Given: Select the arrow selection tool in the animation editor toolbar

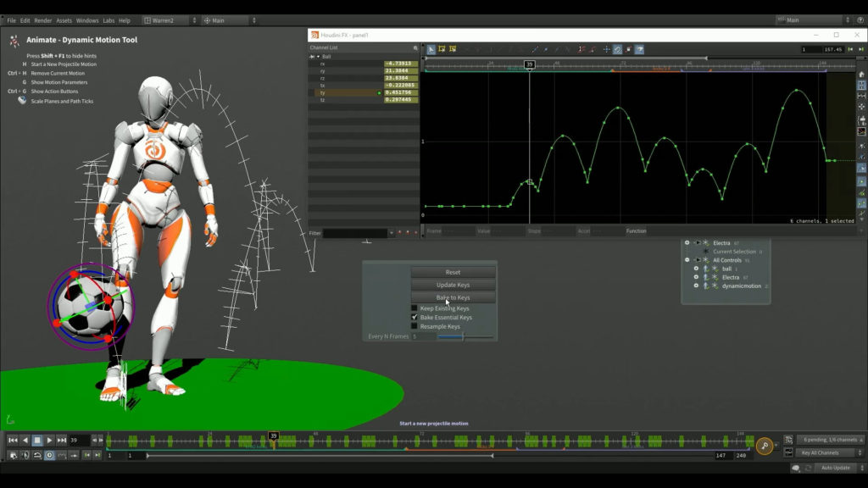Looking at the screenshot, I should click(x=431, y=47).
